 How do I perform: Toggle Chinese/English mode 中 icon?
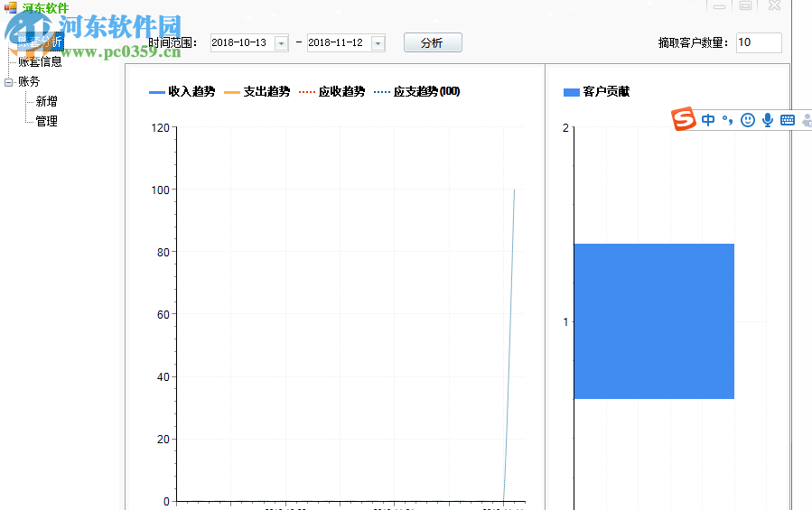pyautogui.click(x=708, y=120)
